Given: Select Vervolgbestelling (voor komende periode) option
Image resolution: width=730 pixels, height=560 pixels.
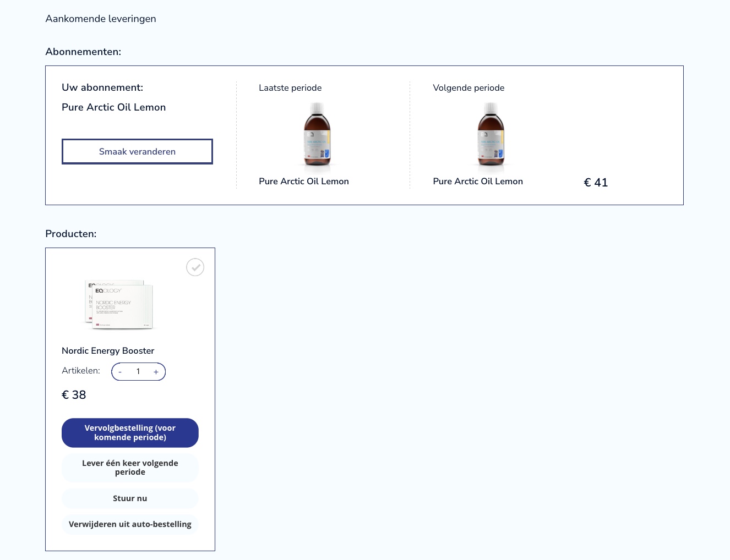Looking at the screenshot, I should (130, 433).
